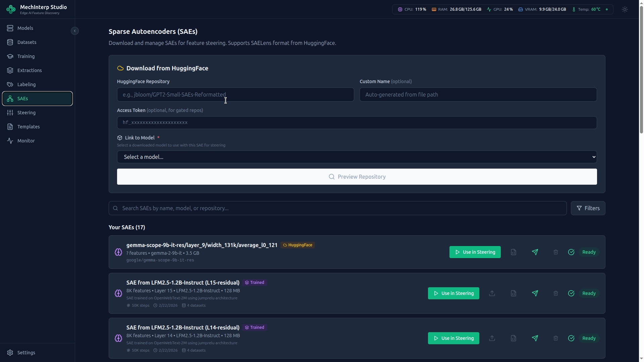Upload the L15-residual SAE via upload icon
This screenshot has width=644, height=362.
click(x=492, y=293)
